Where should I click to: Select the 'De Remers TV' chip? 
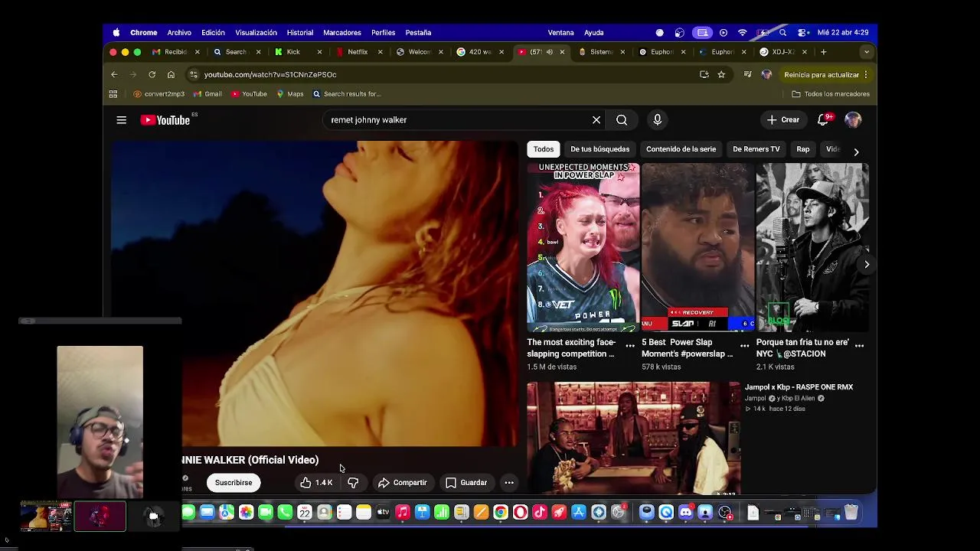pos(756,149)
